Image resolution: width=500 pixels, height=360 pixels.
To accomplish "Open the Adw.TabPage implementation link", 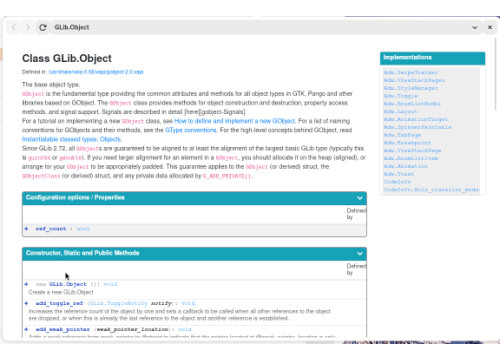I will 402,135.
